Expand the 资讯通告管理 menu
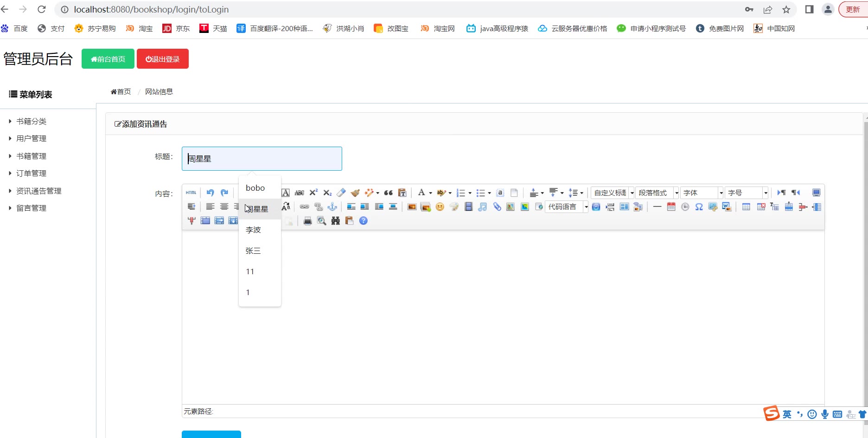868x438 pixels. tap(38, 191)
